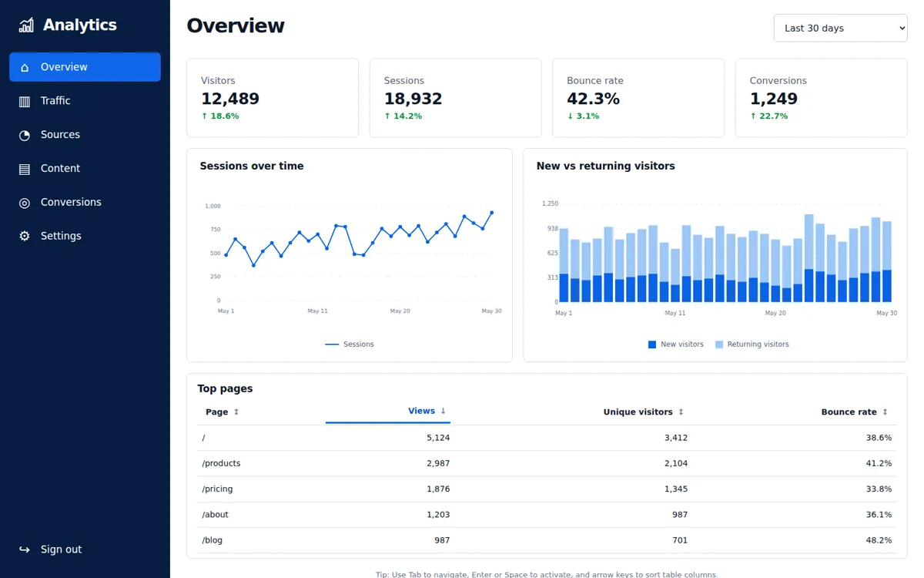Viewport: 924px width, 578px height.
Task: Click the "/products" page row
Action: point(547,463)
